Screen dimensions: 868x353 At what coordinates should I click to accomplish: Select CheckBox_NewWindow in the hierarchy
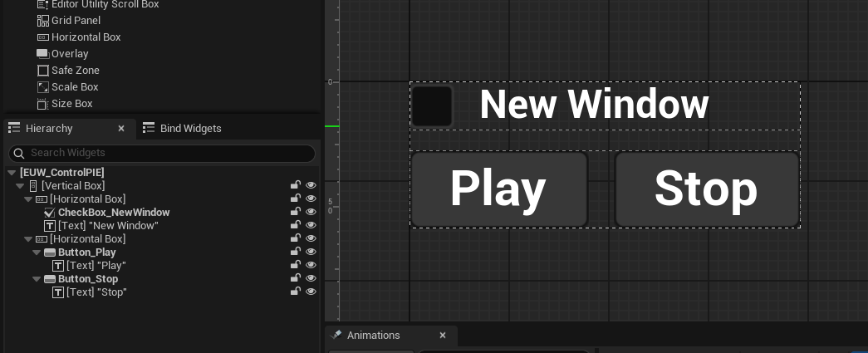[114, 213]
